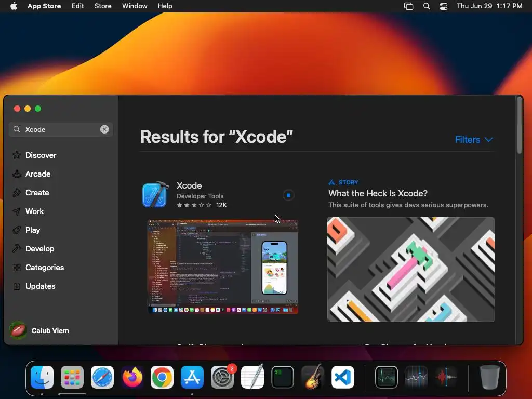Image resolution: width=532 pixels, height=399 pixels.
Task: Open Control Center in menu bar
Action: click(x=444, y=6)
